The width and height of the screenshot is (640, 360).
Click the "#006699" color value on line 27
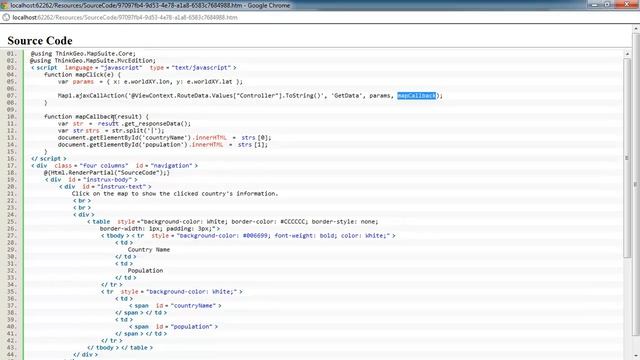click(255, 236)
